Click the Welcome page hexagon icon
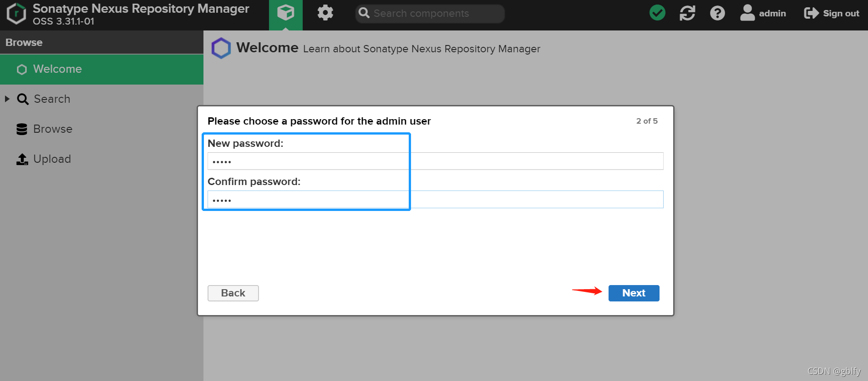This screenshot has width=868, height=381. coord(221,48)
